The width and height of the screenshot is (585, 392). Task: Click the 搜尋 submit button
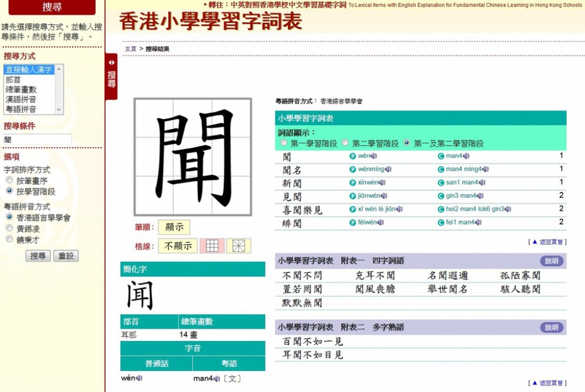point(38,256)
